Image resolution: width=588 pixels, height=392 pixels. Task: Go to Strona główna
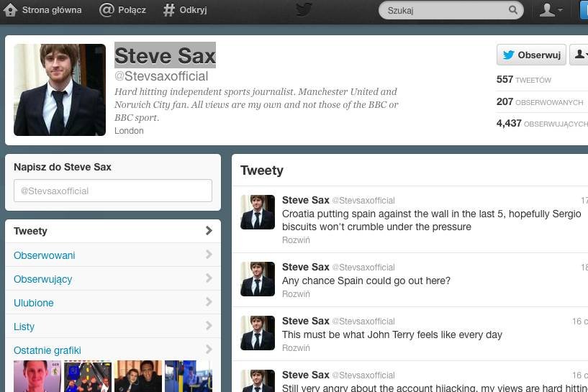[52, 10]
